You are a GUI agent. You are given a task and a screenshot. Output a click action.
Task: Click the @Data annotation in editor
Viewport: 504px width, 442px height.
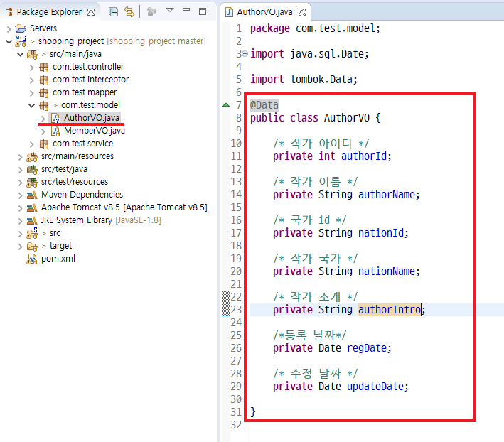[264, 105]
